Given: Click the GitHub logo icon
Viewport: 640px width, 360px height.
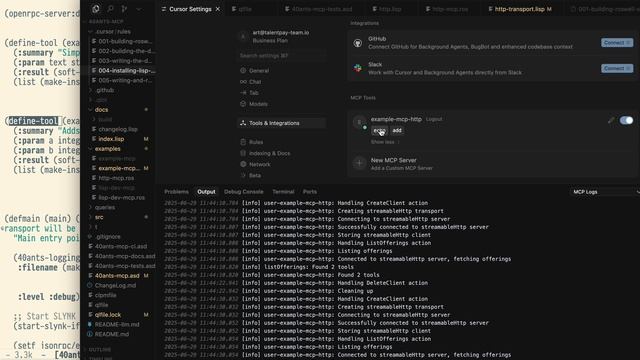Looking at the screenshot, I should 358,43.
